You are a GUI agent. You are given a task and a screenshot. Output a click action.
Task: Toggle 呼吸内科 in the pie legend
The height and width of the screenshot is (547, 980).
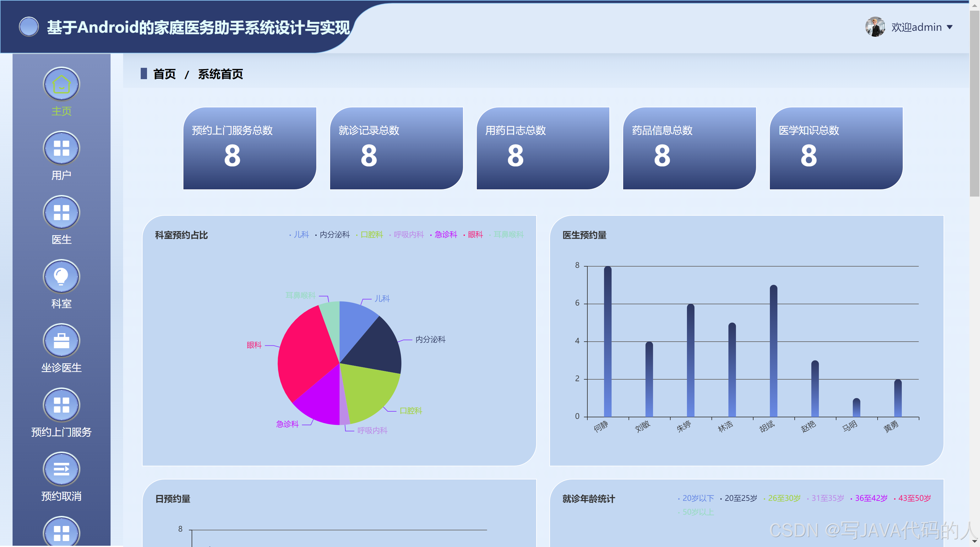[x=406, y=235]
